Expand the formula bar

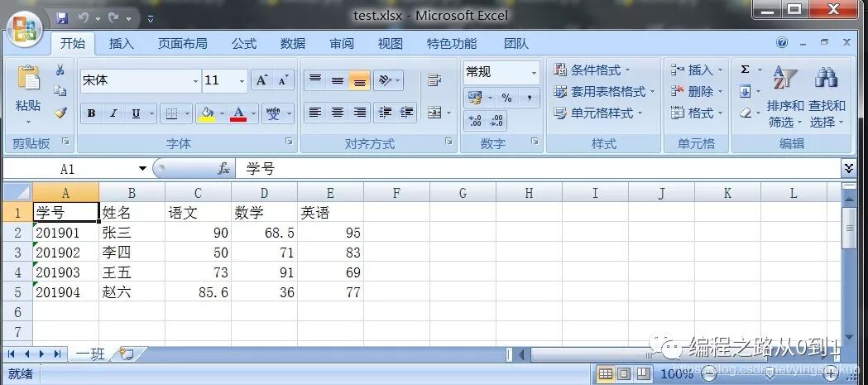pos(848,168)
